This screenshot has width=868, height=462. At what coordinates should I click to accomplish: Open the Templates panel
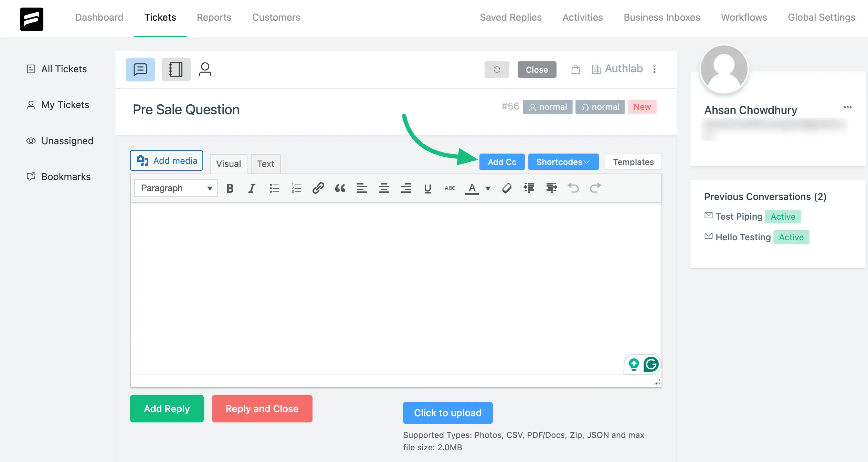633,161
